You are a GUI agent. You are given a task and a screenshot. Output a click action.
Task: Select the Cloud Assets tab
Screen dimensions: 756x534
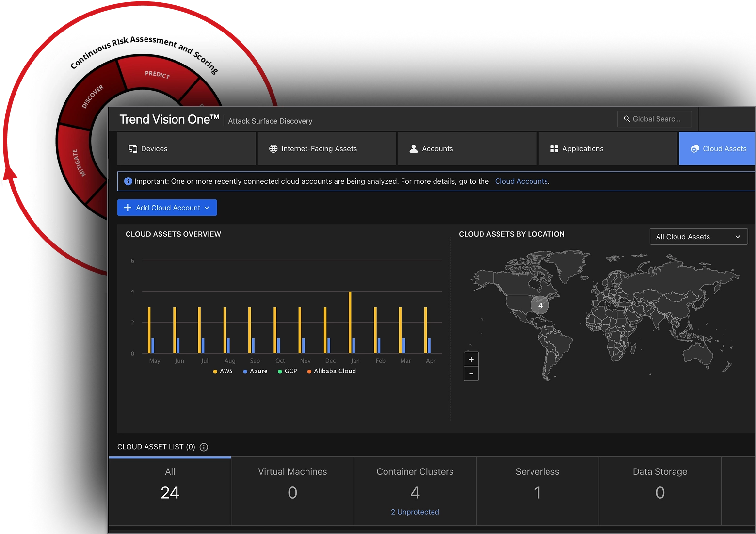click(x=717, y=149)
